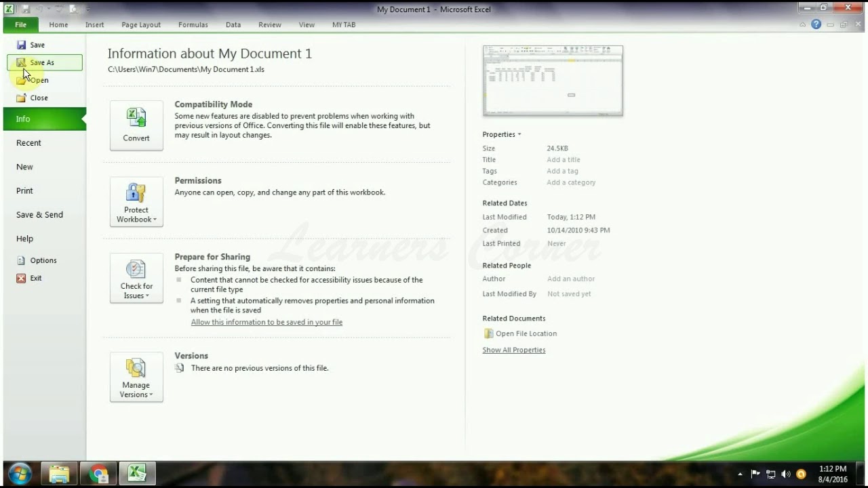Click the orange circular tray icon
Screen dimensions: 868x488
click(x=801, y=474)
